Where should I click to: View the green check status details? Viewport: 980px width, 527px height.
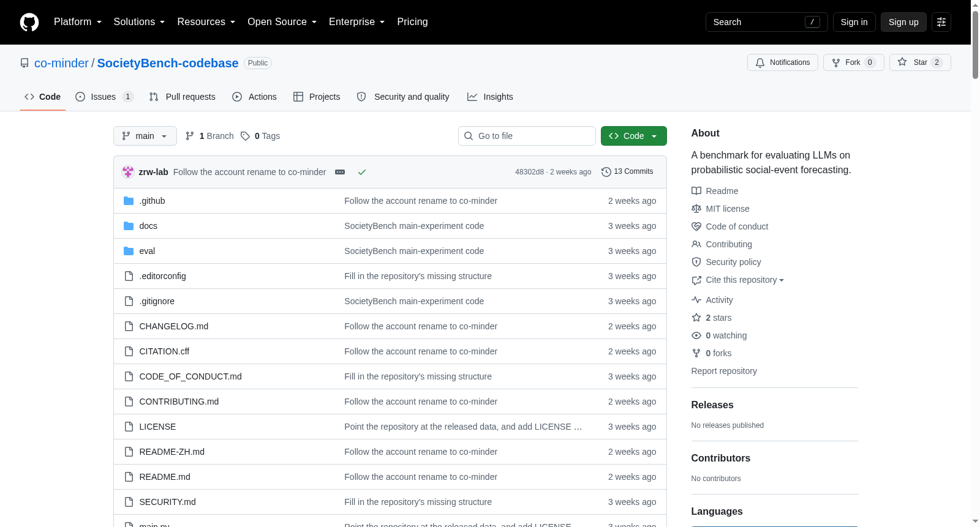coord(362,172)
